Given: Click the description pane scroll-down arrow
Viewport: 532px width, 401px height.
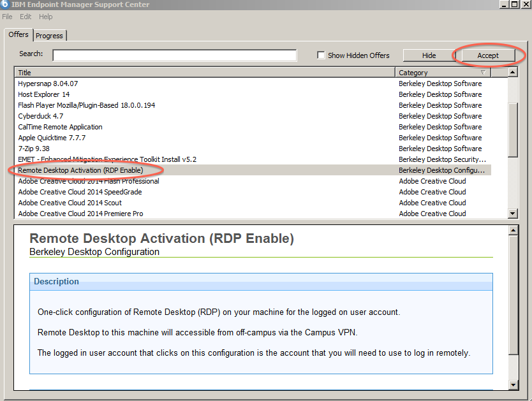Looking at the screenshot, I should (x=513, y=384).
